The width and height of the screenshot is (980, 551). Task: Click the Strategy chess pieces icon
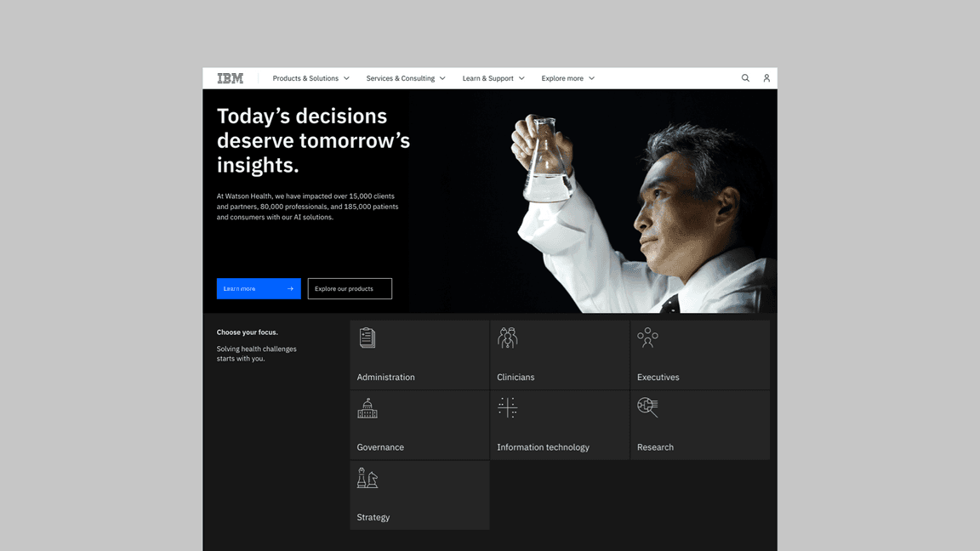click(x=367, y=478)
